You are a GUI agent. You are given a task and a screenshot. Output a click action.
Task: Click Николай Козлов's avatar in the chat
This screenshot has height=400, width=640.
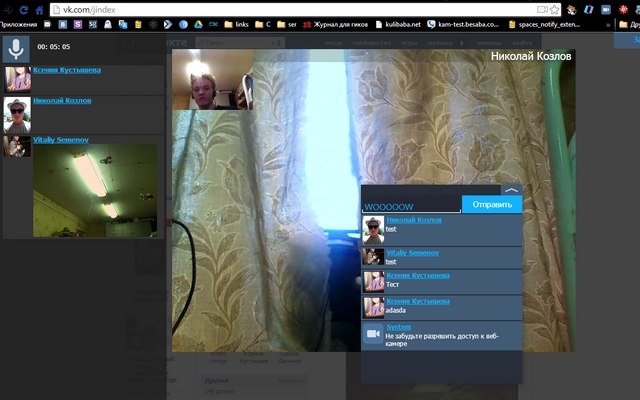coord(373,230)
